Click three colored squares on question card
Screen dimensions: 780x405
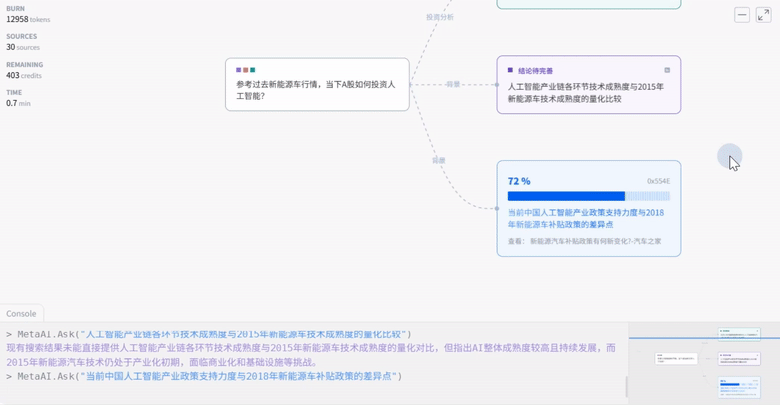pyautogui.click(x=246, y=70)
